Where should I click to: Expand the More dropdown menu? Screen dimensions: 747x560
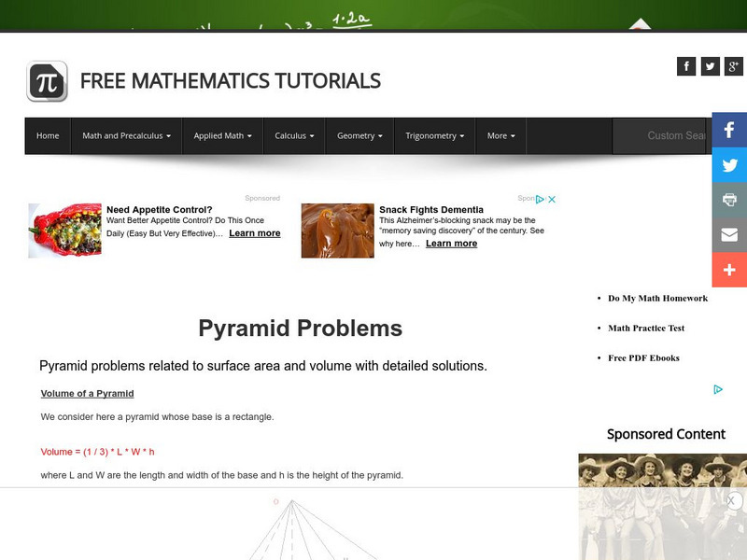[500, 135]
